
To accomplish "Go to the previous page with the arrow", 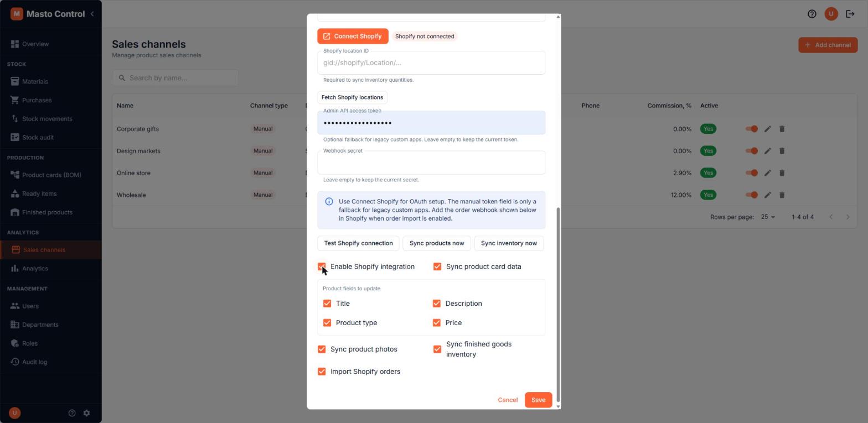I will tap(830, 217).
